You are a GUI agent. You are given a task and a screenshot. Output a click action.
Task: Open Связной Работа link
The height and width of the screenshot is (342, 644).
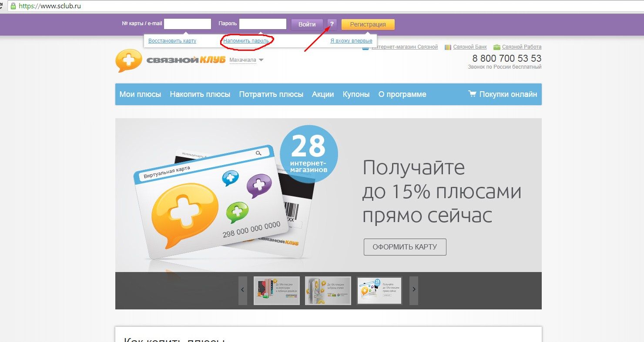tap(522, 47)
